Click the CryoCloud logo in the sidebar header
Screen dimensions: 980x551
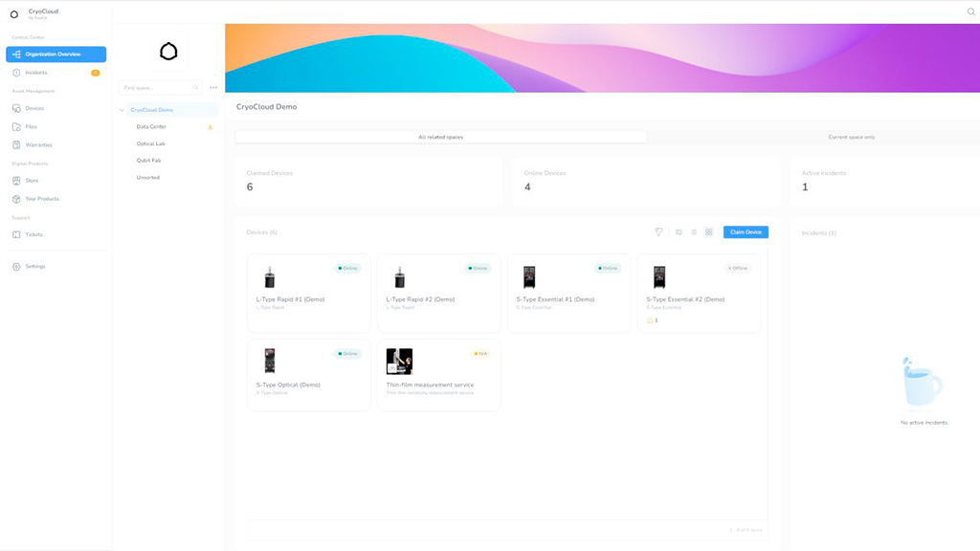[x=14, y=13]
